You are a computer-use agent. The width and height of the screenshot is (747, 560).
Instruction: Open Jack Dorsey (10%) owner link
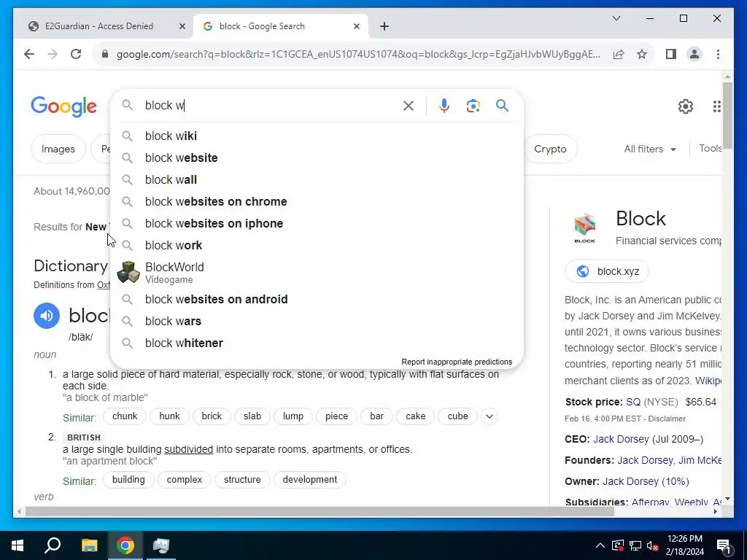tap(646, 481)
